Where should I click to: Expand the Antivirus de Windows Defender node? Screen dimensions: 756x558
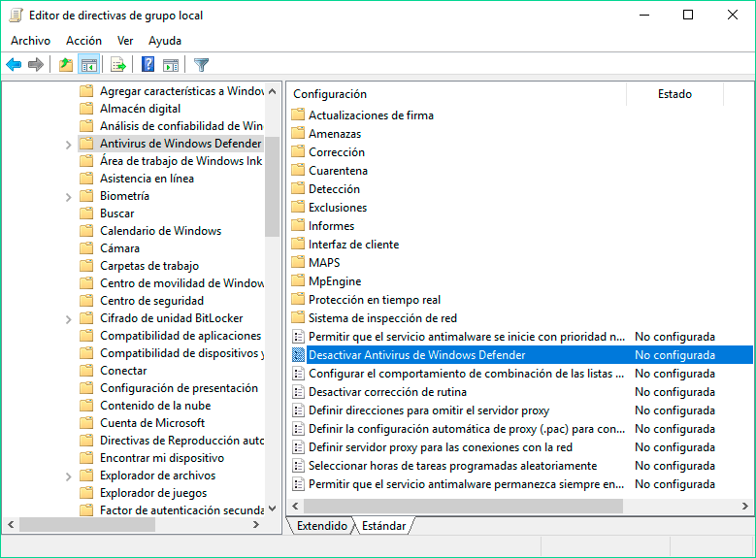(69, 145)
